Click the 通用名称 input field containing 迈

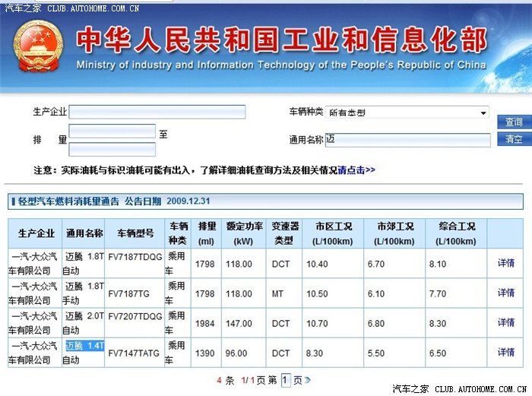tap(408, 140)
